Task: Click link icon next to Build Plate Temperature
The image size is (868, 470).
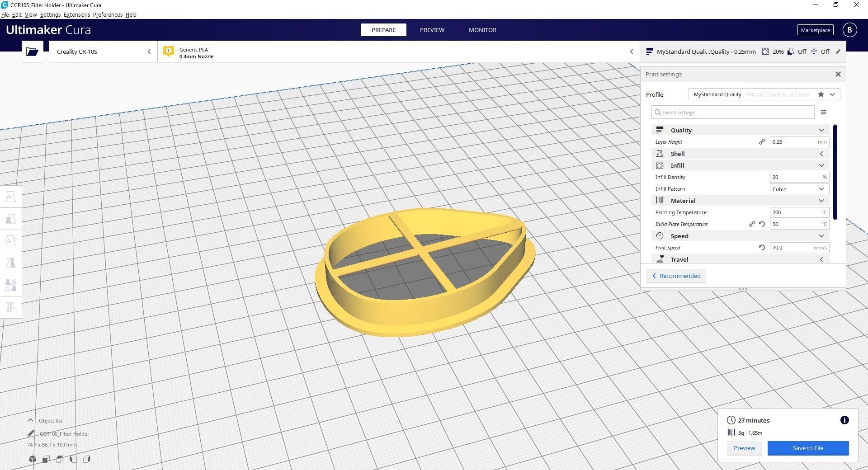Action: click(x=752, y=224)
